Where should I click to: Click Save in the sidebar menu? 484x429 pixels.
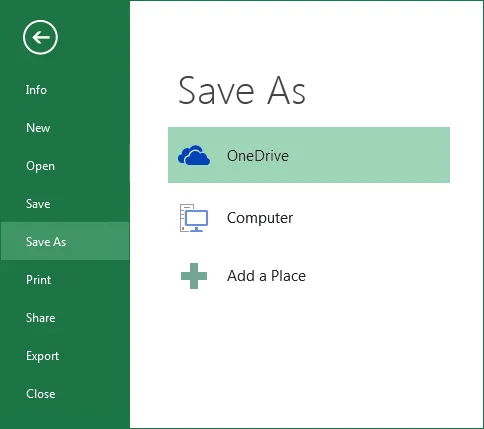coord(38,204)
